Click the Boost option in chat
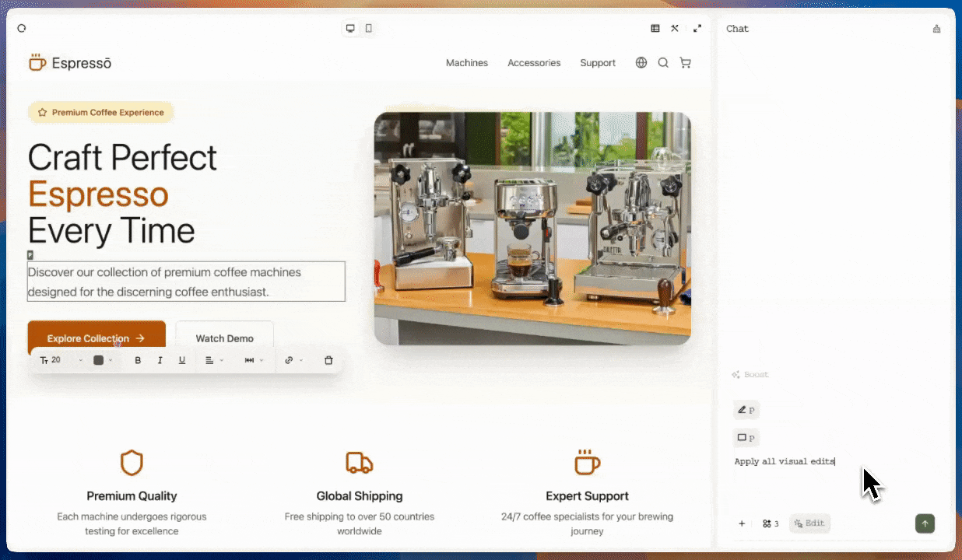Viewport: 962px width, 560px height. pos(750,375)
